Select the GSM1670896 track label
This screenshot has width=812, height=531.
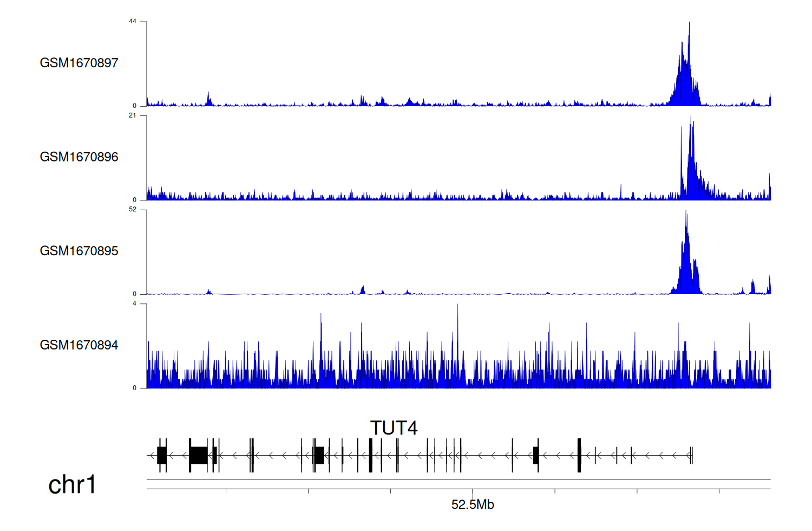[79, 157]
